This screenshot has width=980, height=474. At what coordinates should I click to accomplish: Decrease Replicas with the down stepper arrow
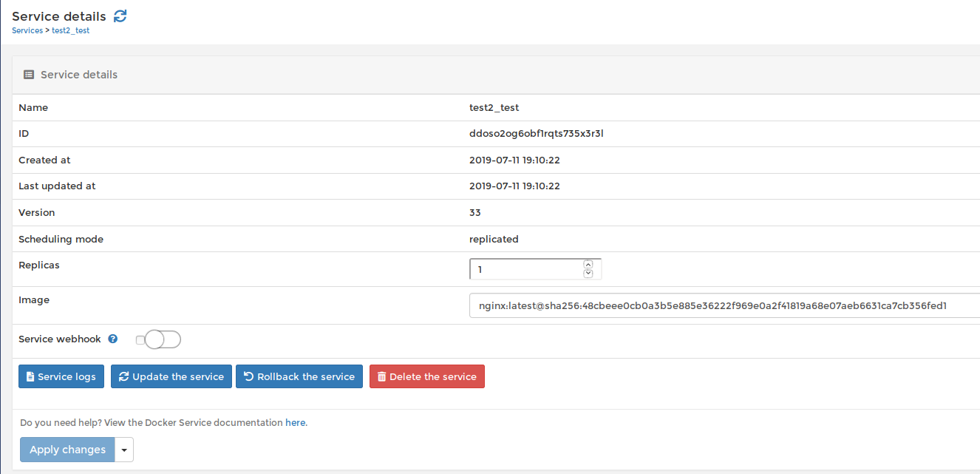click(x=588, y=274)
